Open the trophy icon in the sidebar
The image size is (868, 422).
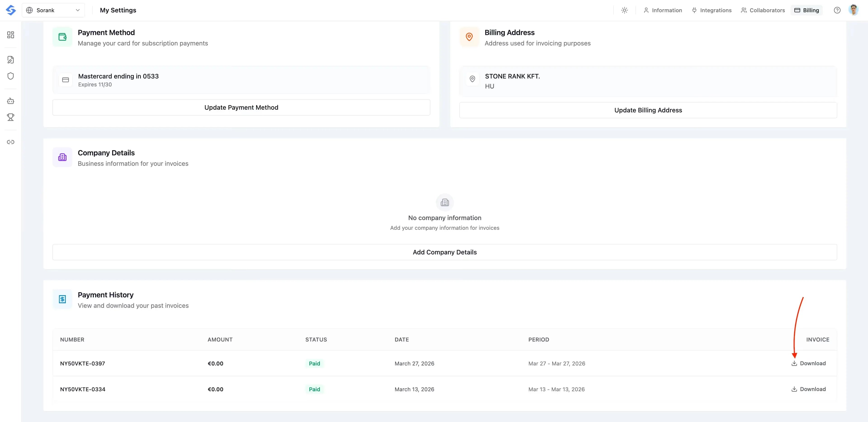point(10,117)
